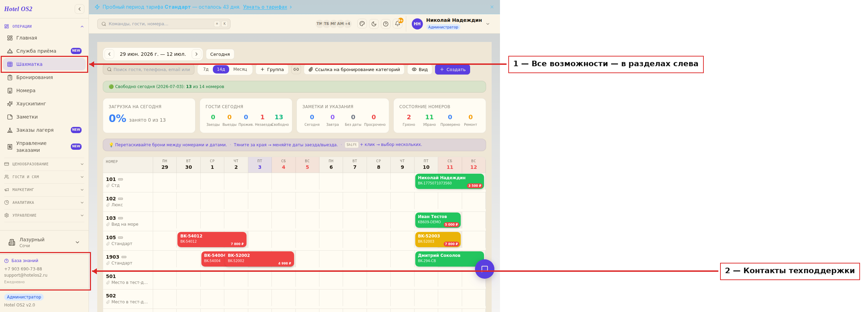Switch to the 14д view
The height and width of the screenshot is (312, 868).
(x=221, y=69)
